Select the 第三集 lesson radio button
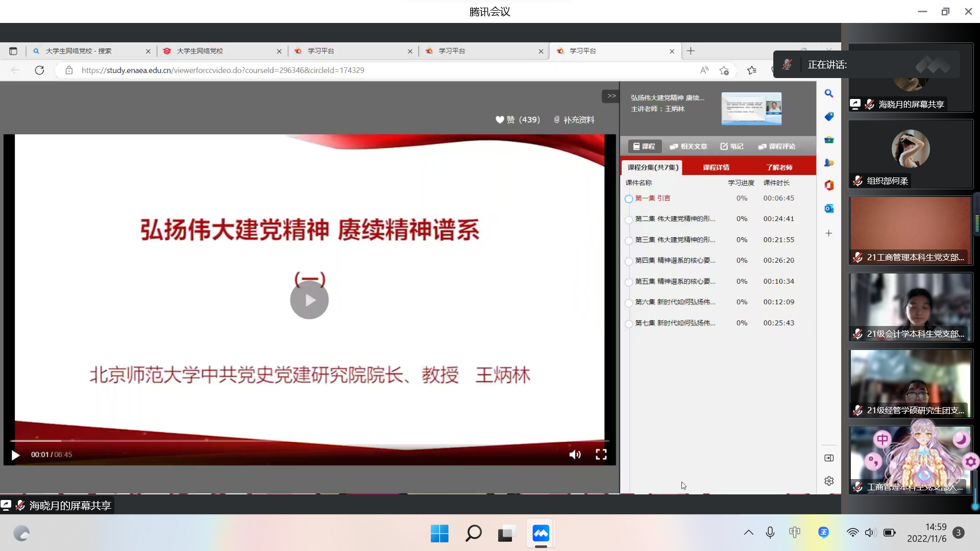The height and width of the screenshot is (551, 980). [629, 240]
